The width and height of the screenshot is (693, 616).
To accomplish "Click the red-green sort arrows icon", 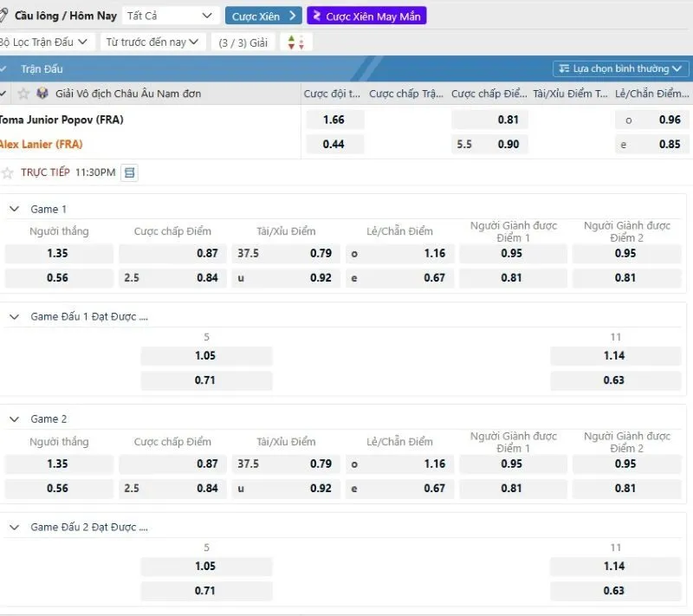I will [295, 42].
